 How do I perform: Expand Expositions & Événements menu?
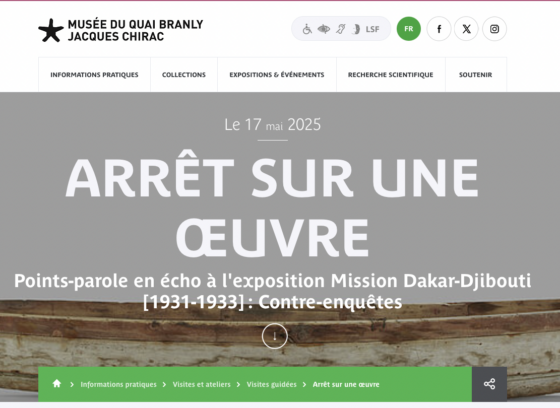(277, 75)
